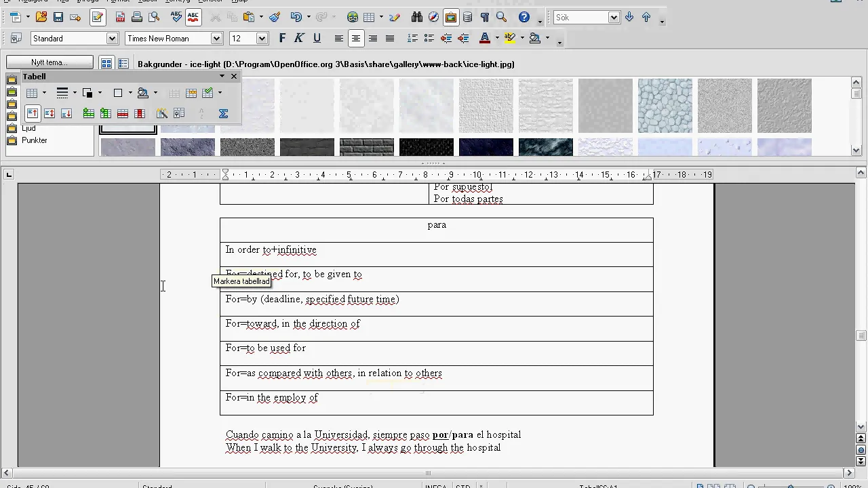Click the 'para' table header cell
The width and height of the screenshot is (868, 488).
pos(437,230)
